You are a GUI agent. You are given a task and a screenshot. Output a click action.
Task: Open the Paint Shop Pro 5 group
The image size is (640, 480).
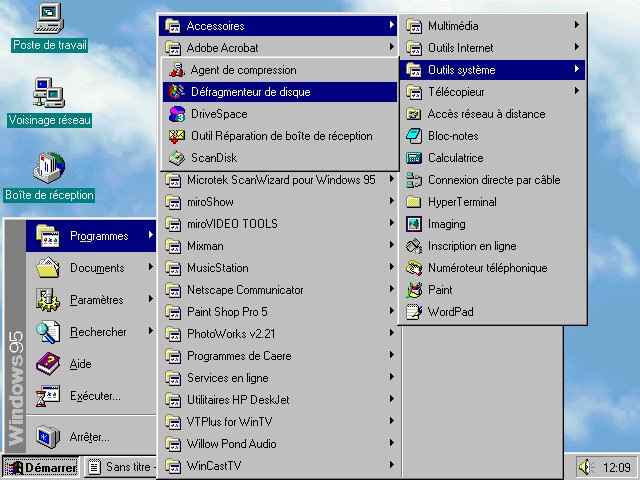[x=278, y=312]
